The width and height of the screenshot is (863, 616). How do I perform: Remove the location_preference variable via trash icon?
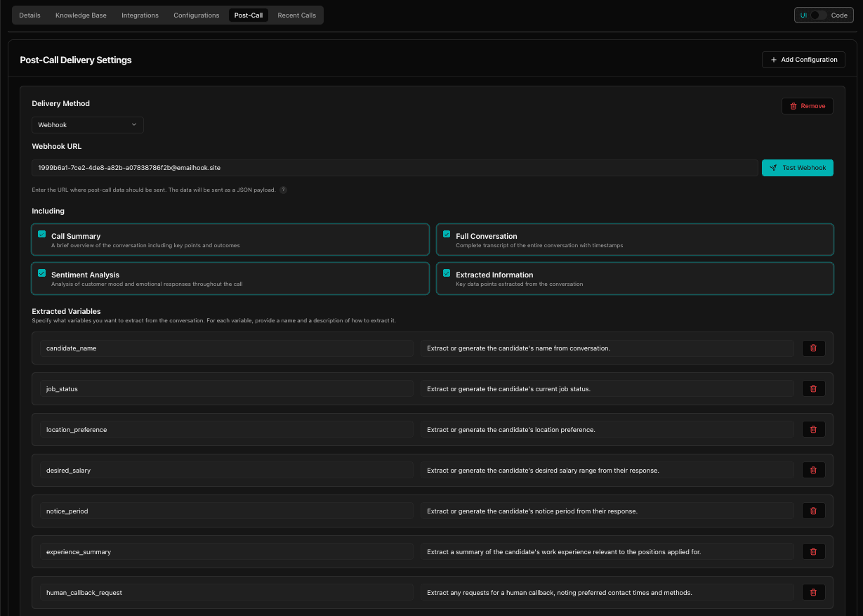tap(813, 430)
